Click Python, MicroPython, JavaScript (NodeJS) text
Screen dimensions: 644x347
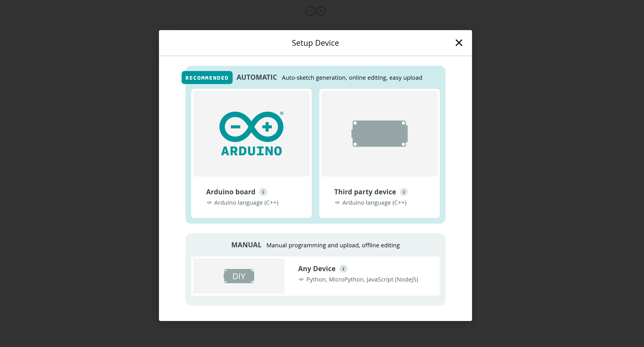[362, 279]
